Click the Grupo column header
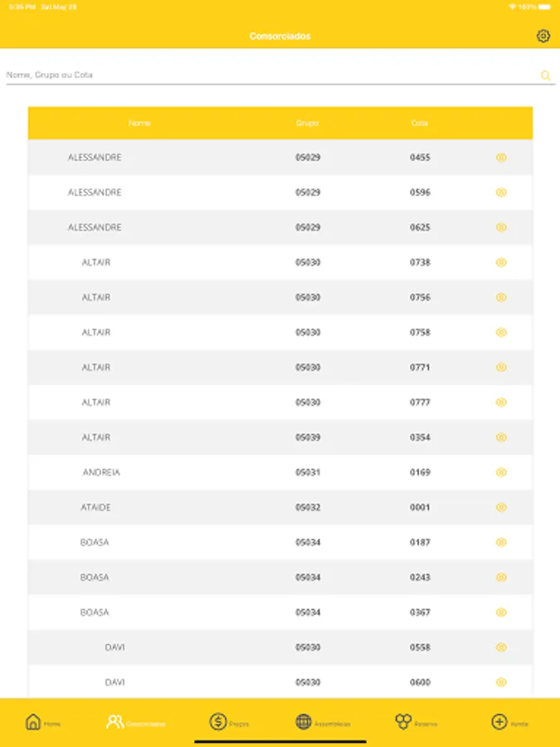 pyautogui.click(x=307, y=124)
